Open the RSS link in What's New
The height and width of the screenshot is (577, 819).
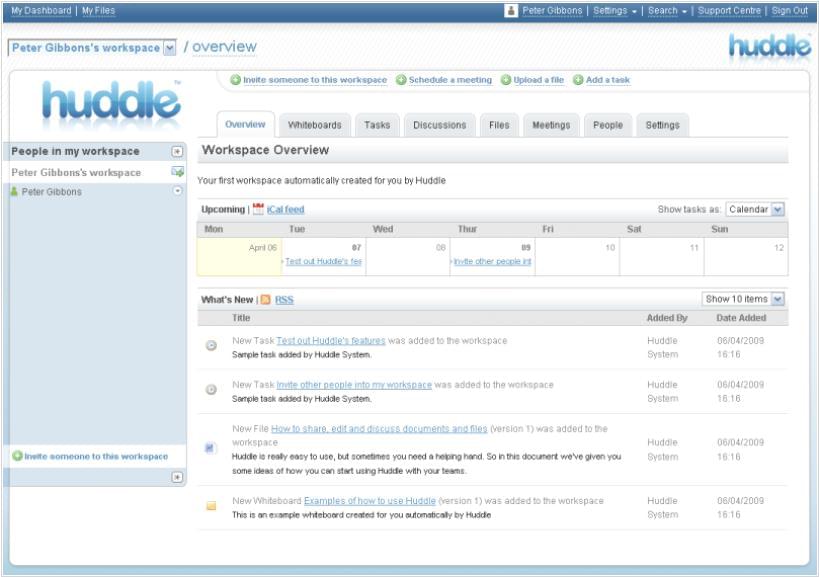pos(284,300)
